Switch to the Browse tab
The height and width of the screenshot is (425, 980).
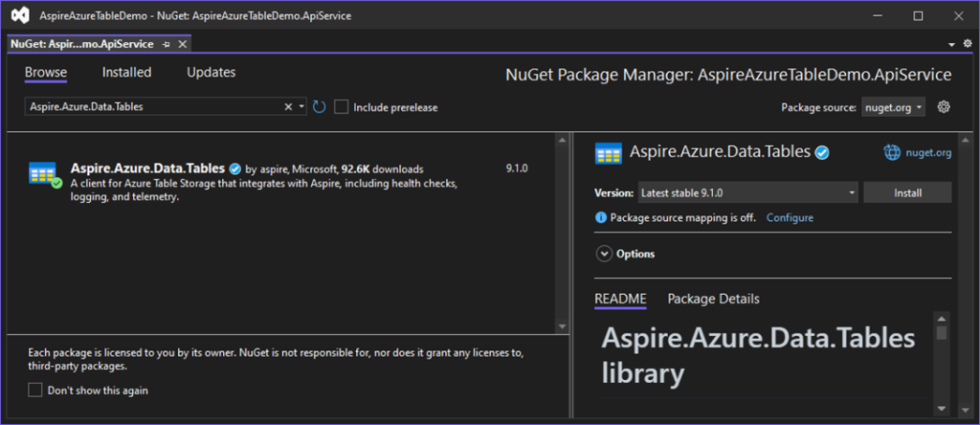(x=46, y=73)
